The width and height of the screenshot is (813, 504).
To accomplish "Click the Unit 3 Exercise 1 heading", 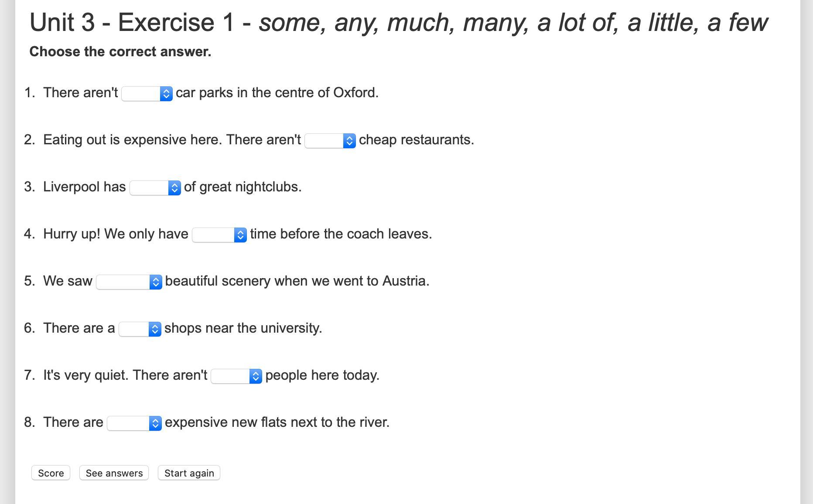I will pos(398,22).
